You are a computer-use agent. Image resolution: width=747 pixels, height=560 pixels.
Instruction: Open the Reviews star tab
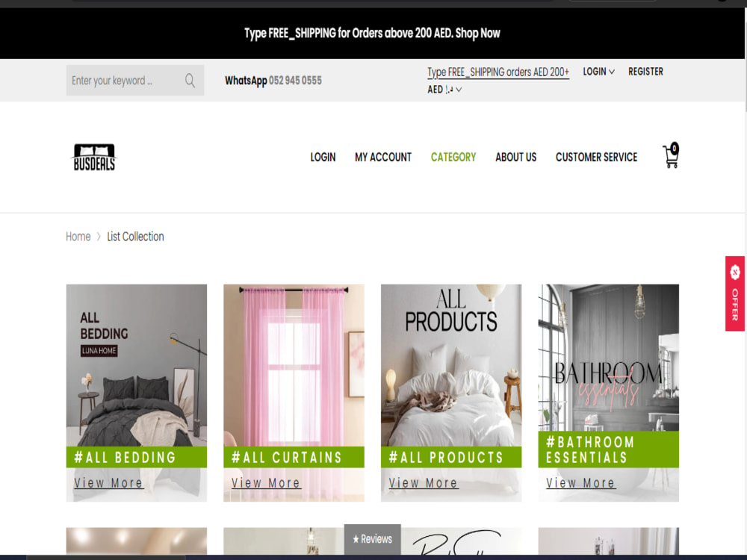pyautogui.click(x=373, y=539)
